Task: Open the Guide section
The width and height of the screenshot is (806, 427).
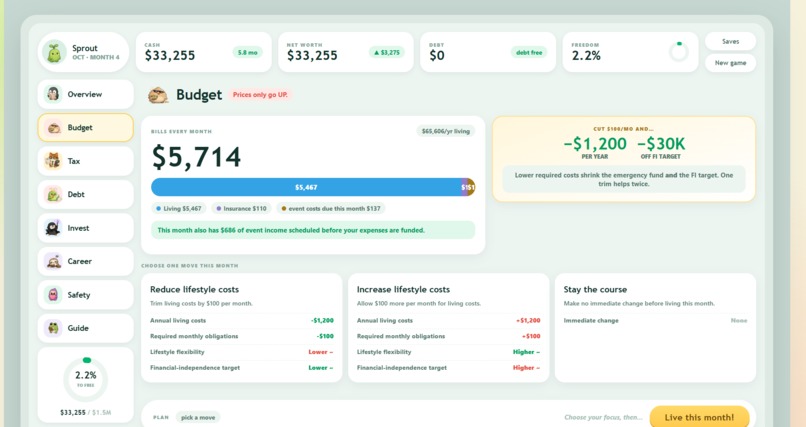Action: (85, 328)
